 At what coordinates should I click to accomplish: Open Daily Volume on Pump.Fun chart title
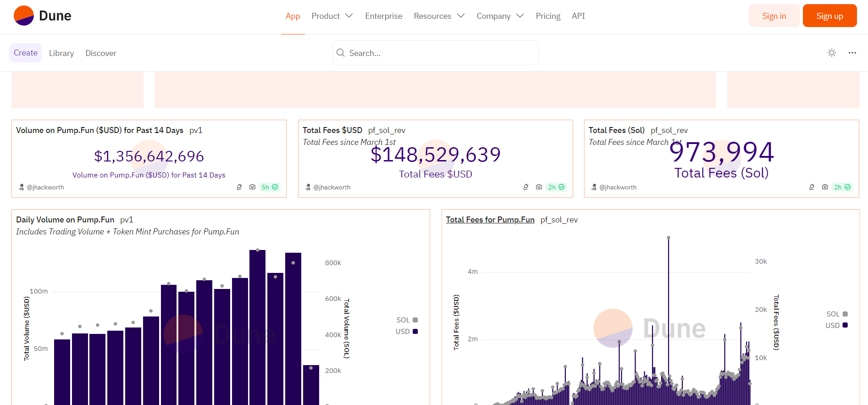(65, 220)
